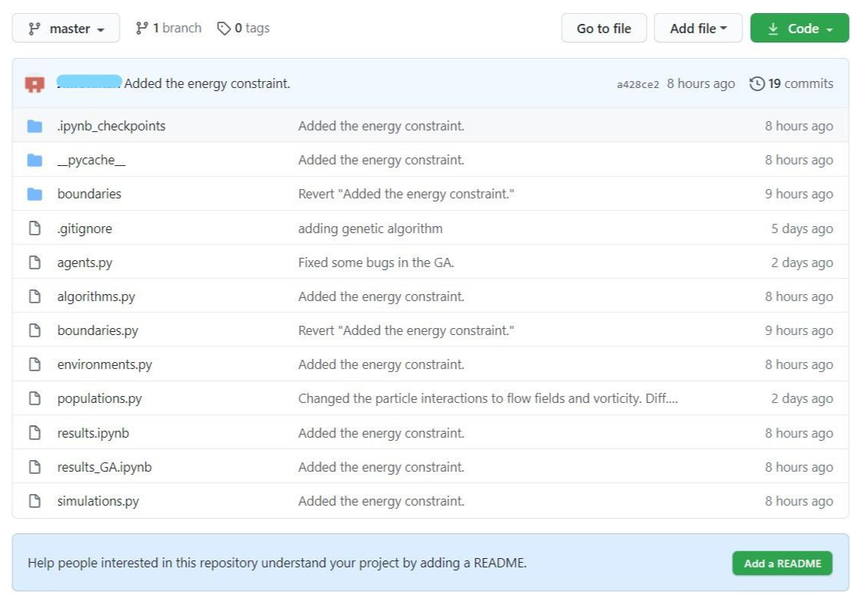
Task: Click the tag icon beside 0 tags
Action: coord(224,28)
